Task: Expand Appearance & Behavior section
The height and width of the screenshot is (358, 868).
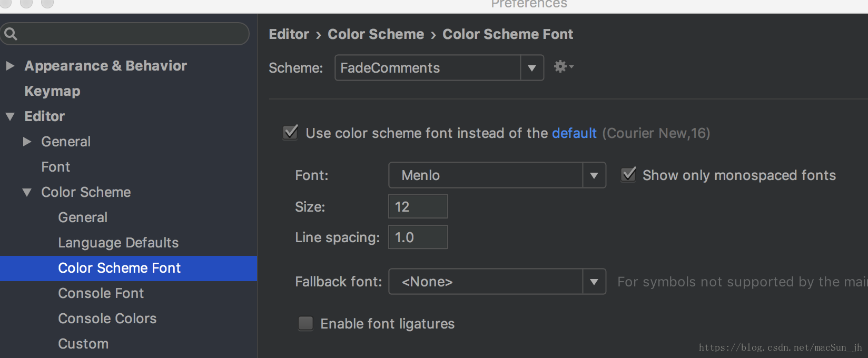Action: coord(10,66)
